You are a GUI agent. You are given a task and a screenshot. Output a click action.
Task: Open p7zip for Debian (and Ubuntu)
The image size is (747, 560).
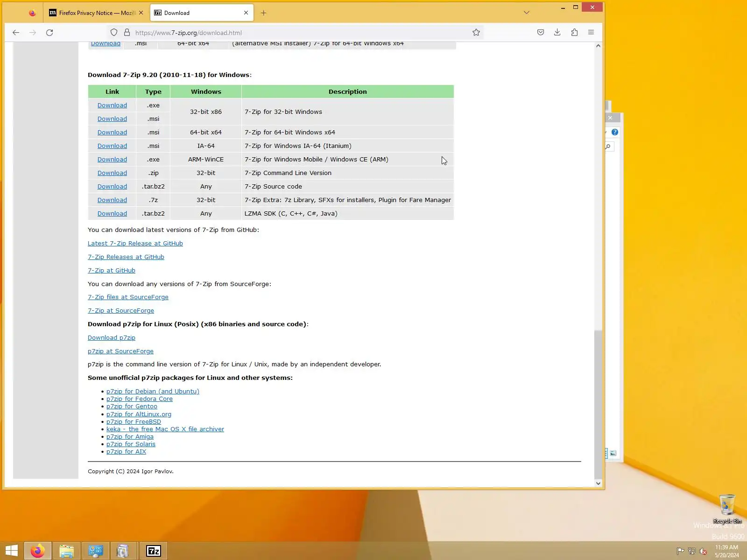pyautogui.click(x=153, y=392)
